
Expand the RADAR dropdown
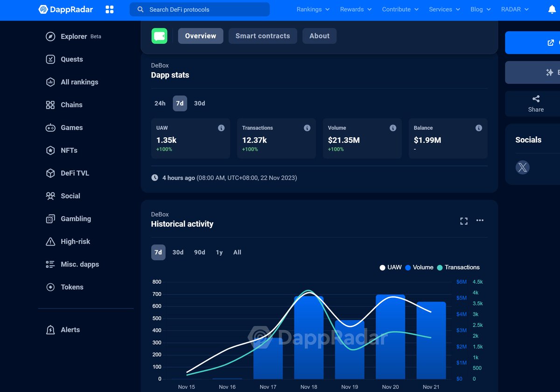[515, 9]
